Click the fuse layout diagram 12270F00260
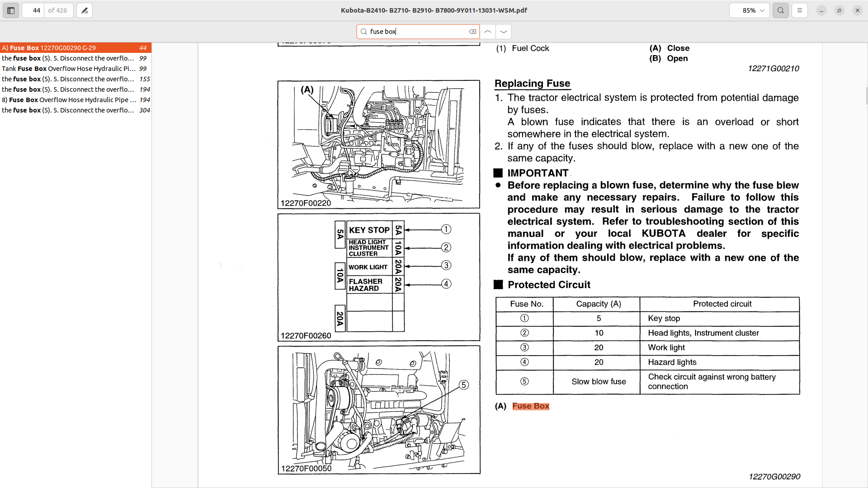 (x=378, y=277)
